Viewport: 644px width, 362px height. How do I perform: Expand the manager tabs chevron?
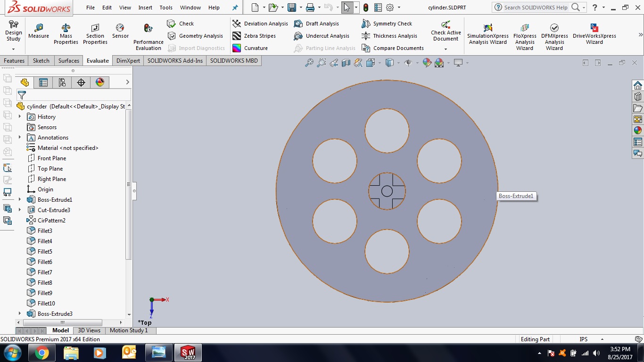click(127, 82)
